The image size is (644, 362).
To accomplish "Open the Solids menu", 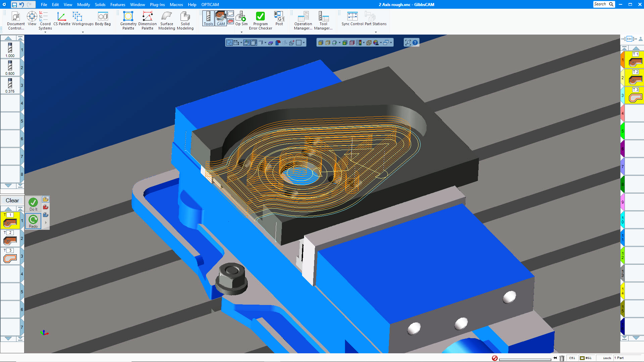I will (x=100, y=4).
